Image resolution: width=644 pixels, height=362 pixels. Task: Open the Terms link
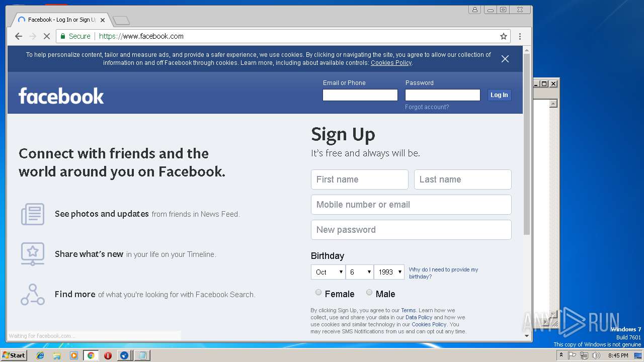[x=408, y=310]
